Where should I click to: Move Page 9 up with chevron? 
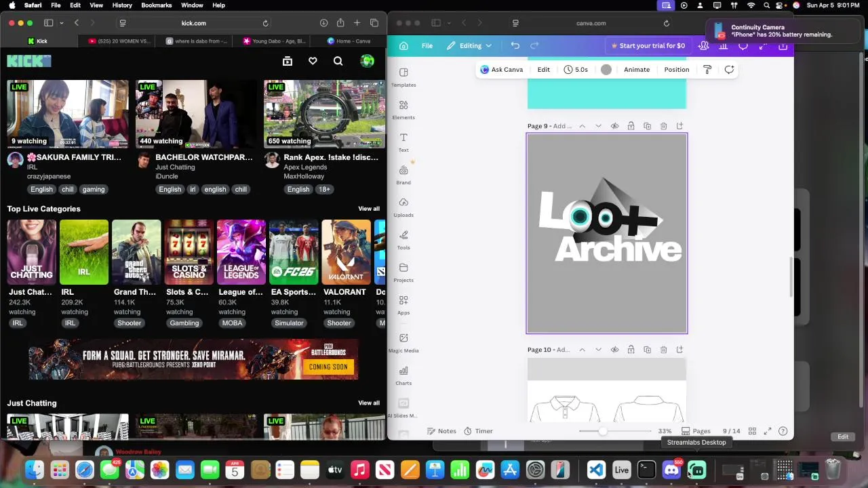(x=582, y=126)
